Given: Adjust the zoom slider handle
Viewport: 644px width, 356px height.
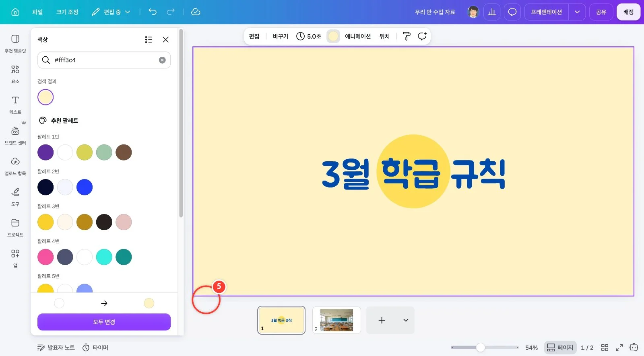Looking at the screenshot, I should (x=480, y=348).
